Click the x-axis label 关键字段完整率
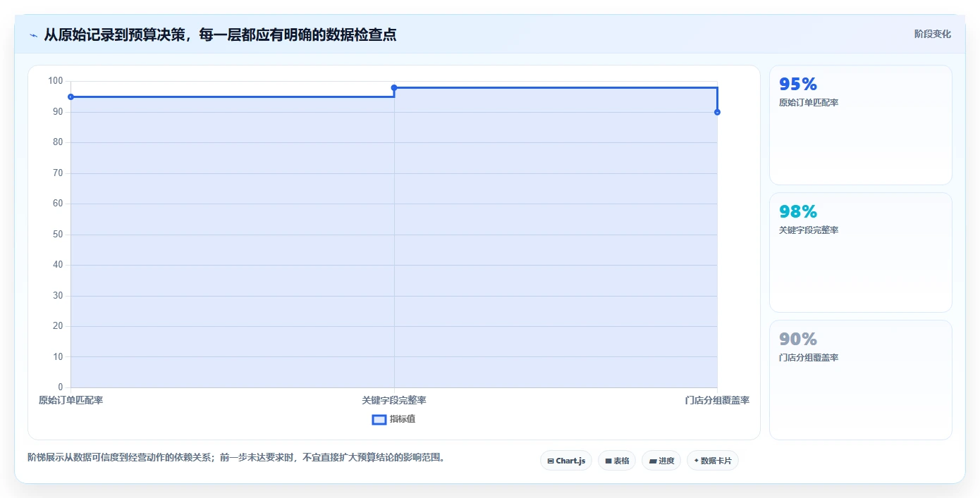Screen dimensions: 980x498 pos(394,400)
